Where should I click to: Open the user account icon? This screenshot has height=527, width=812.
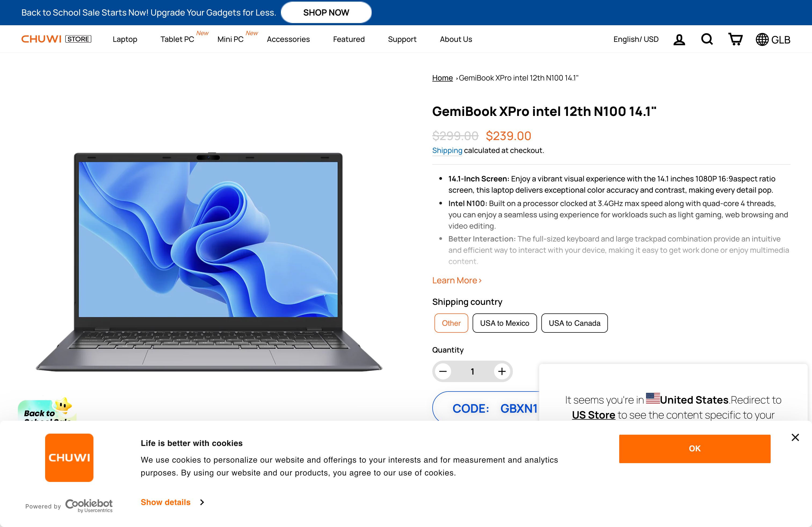[679, 39]
